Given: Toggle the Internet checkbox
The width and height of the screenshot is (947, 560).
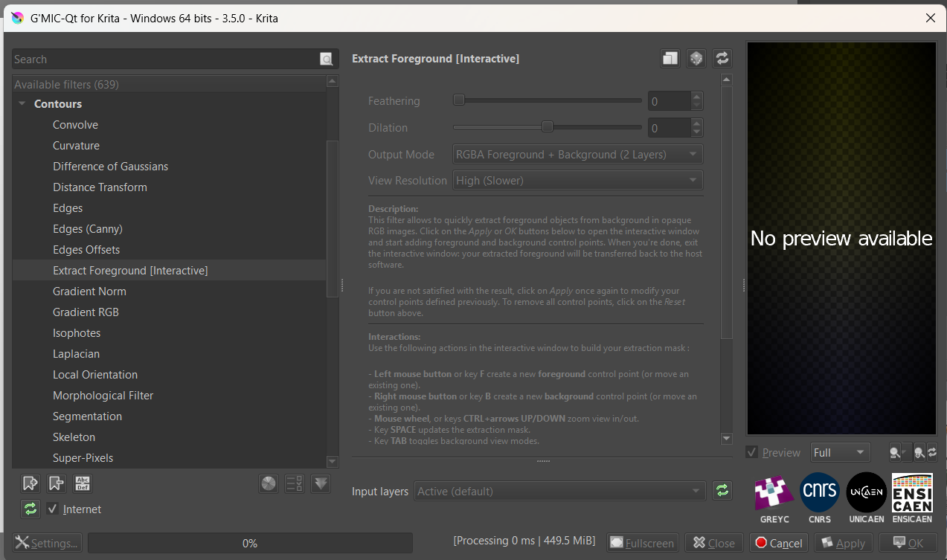Looking at the screenshot, I should pos(52,509).
